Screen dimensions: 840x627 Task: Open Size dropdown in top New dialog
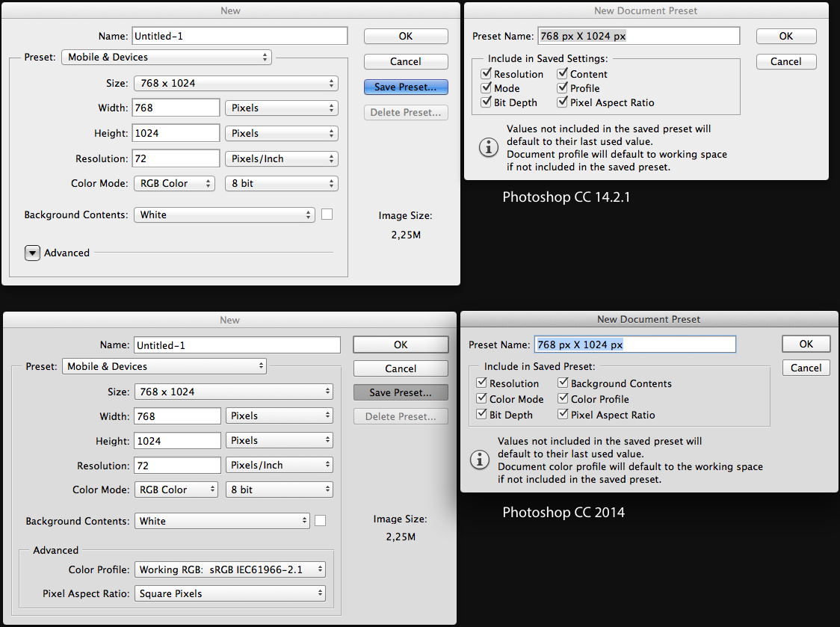236,83
